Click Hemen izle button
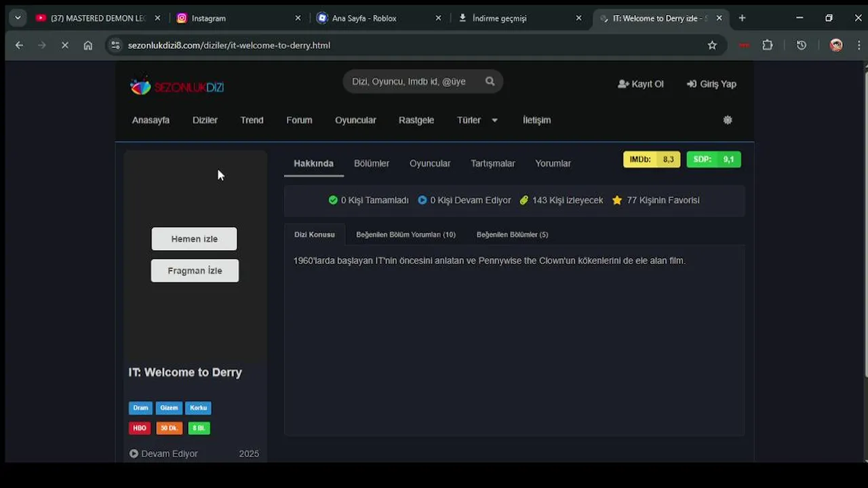Screen dimensions: 868x488 pyautogui.click(x=194, y=239)
